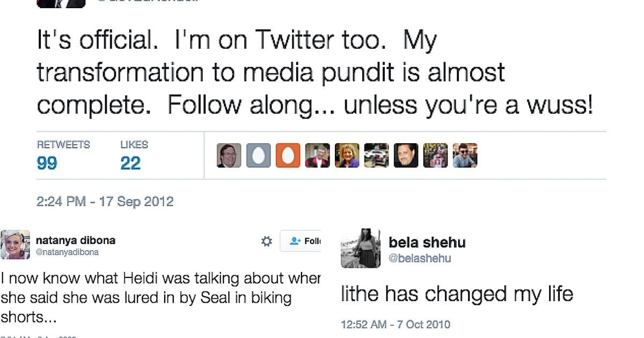The height and width of the screenshot is (338, 644).
Task: Open the @belashehu handle
Action: (420, 258)
